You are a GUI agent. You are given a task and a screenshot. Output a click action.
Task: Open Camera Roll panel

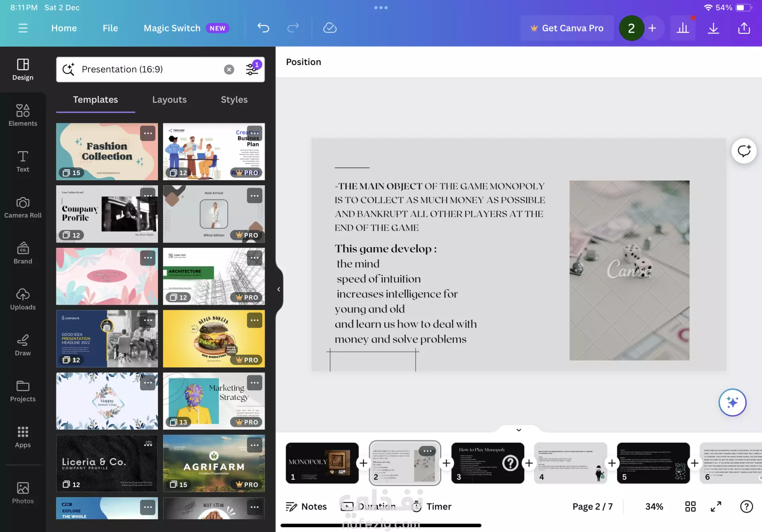click(x=23, y=207)
